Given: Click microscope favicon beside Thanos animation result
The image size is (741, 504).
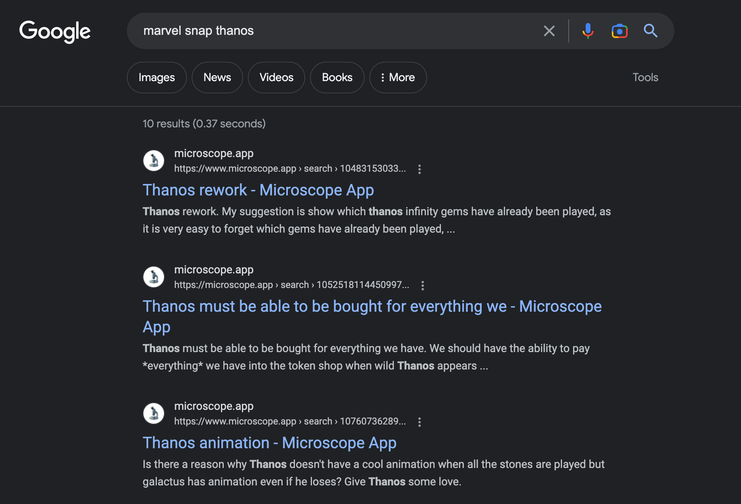Looking at the screenshot, I should pos(154,414).
